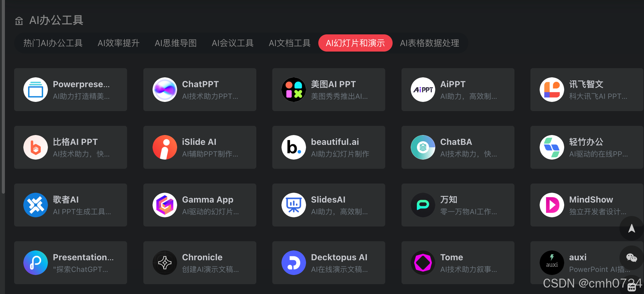Click description '独立开发者设计...'
This screenshot has height=294, width=644.
pos(598,212)
